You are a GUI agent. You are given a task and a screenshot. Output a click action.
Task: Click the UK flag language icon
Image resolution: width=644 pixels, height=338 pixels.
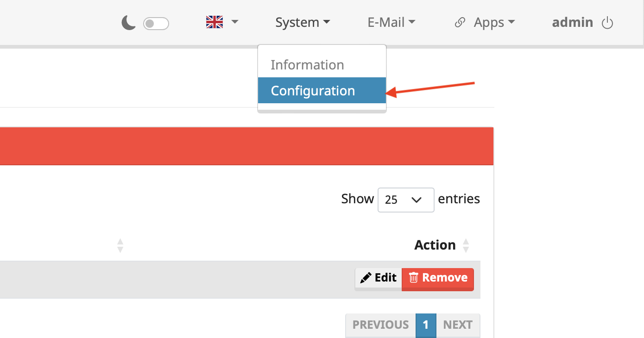[215, 22]
